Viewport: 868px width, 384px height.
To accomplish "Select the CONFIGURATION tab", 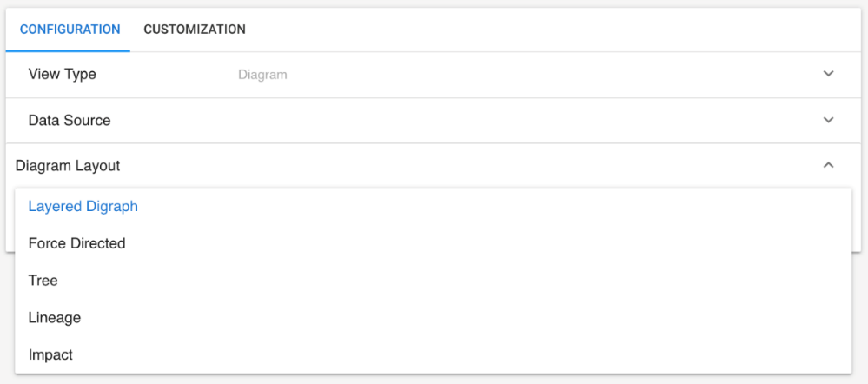I will pos(70,30).
